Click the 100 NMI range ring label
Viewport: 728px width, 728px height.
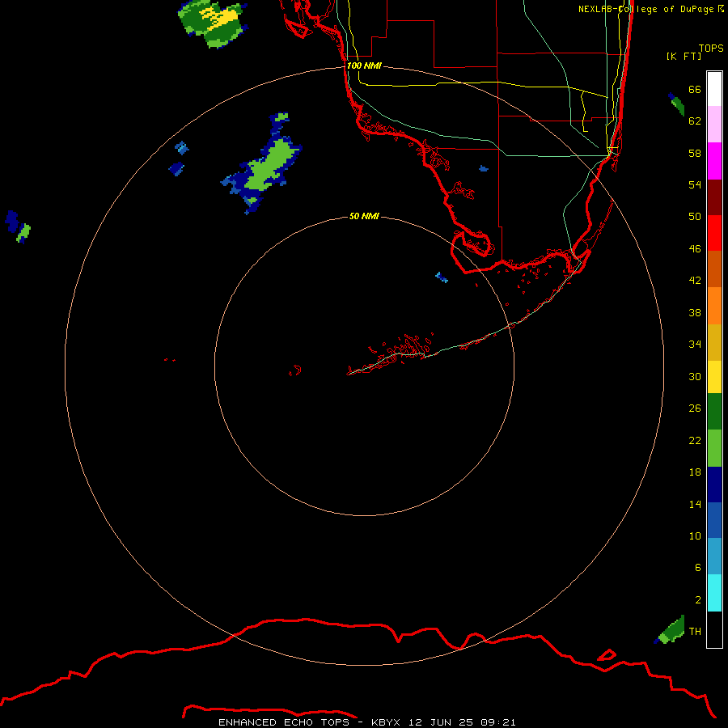(364, 66)
